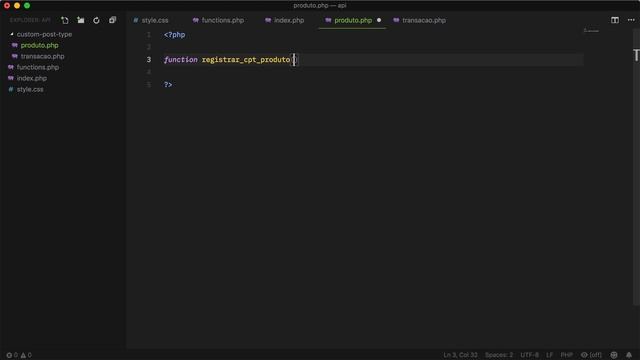Split the editor to the right

click(x=615, y=20)
